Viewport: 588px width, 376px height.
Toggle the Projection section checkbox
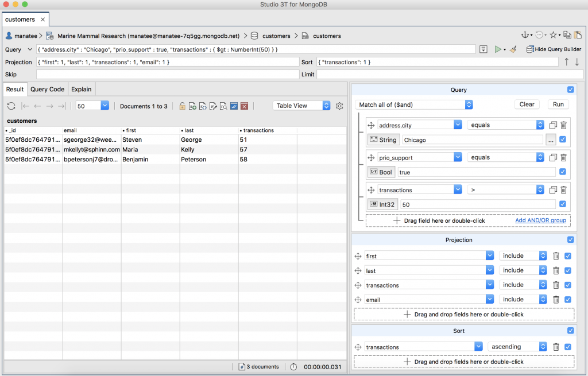pyautogui.click(x=570, y=239)
